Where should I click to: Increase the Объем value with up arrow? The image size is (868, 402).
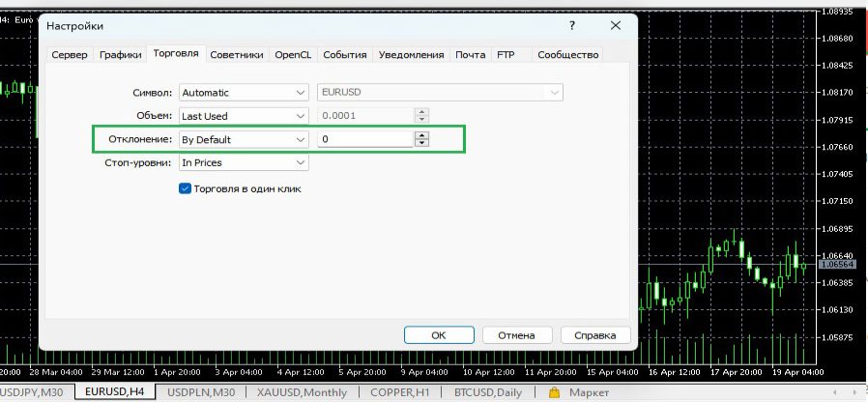click(421, 112)
